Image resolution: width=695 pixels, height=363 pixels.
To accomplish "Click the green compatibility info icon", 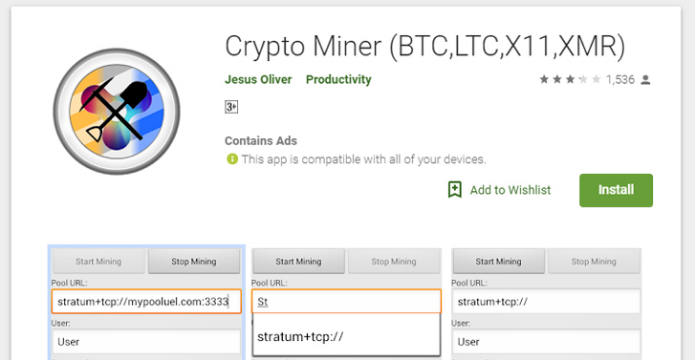I will tap(232, 159).
